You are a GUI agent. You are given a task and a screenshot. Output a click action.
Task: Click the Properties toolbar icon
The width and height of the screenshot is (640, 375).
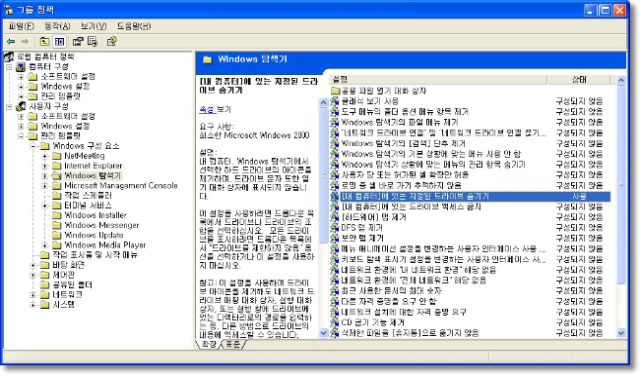(78, 41)
